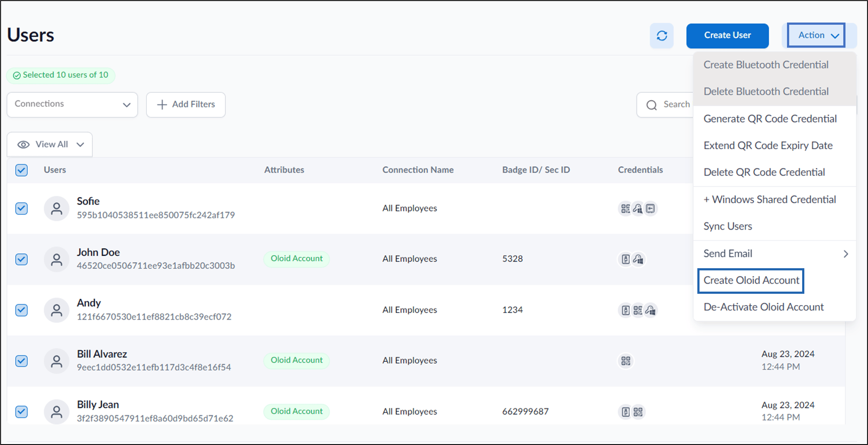The height and width of the screenshot is (445, 868).
Task: Click the Add Filters button
Action: pyautogui.click(x=186, y=104)
